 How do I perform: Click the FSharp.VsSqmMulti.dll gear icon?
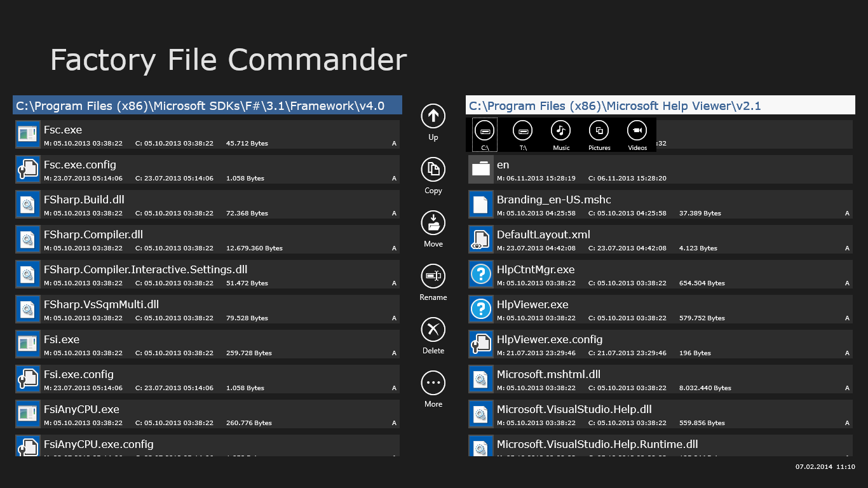27,309
